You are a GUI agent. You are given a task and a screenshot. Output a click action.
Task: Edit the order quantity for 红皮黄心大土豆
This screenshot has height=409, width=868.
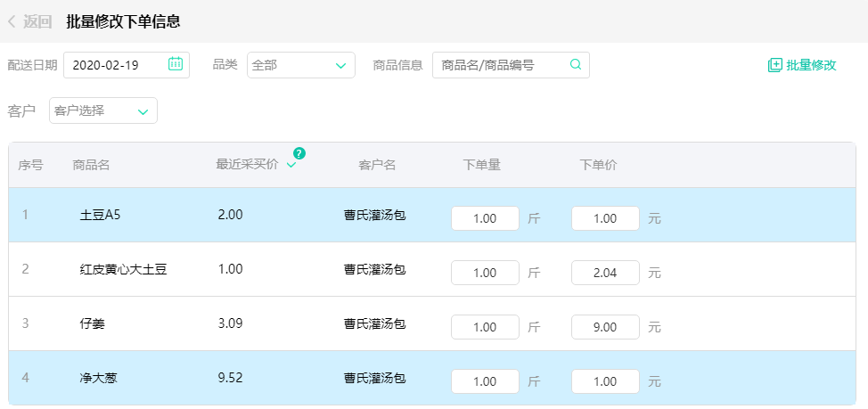pos(485,273)
